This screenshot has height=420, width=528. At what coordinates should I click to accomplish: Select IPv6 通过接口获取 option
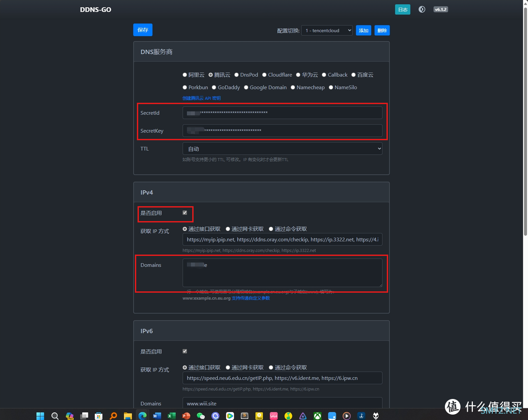[x=184, y=368]
